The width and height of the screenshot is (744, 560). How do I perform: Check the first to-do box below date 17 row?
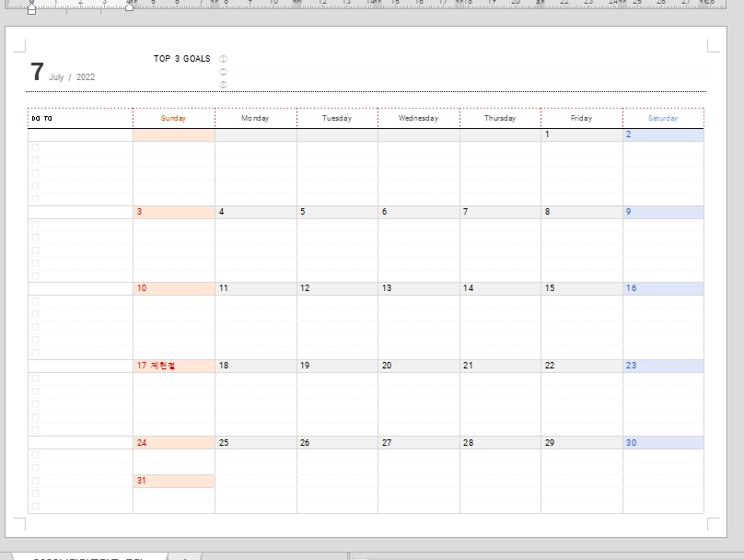pos(35,379)
